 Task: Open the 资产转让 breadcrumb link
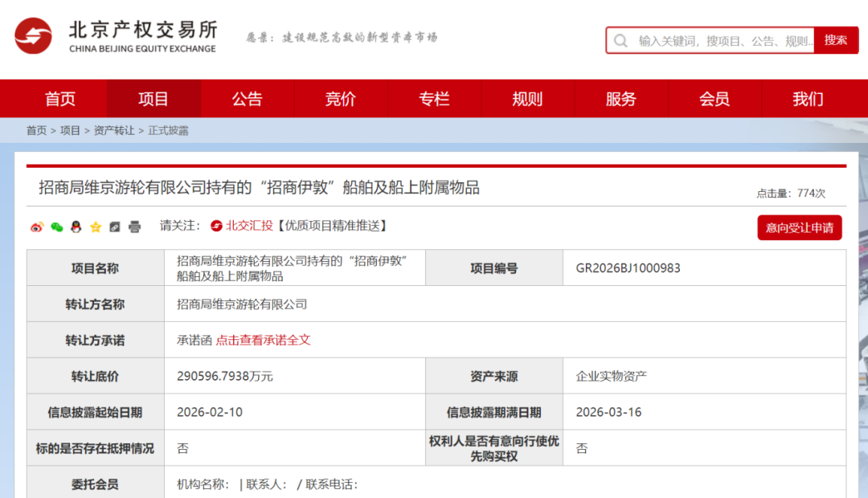click(114, 130)
